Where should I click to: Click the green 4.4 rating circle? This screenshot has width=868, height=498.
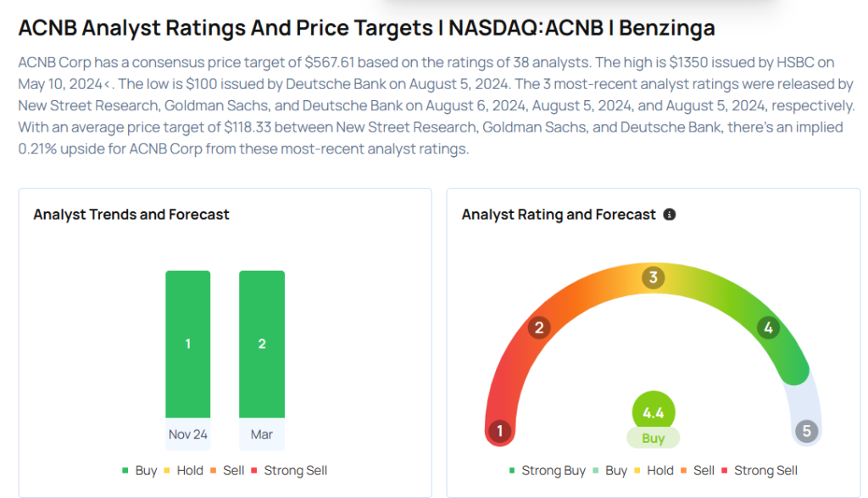click(x=653, y=413)
